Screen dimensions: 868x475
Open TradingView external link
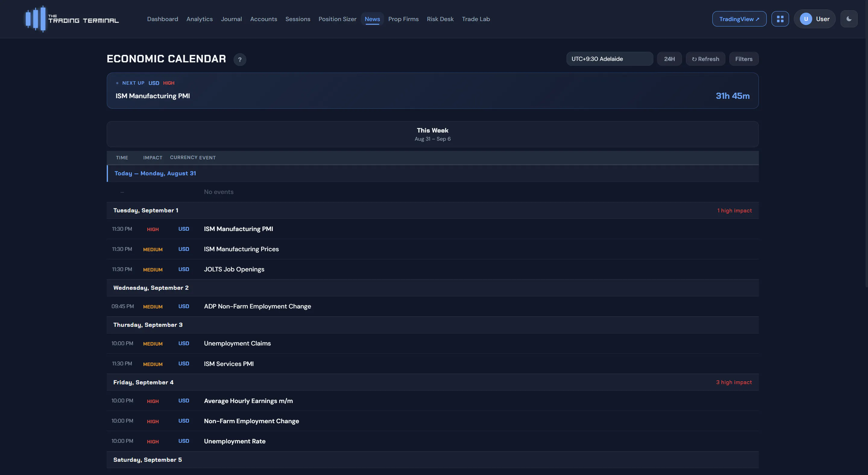[739, 19]
